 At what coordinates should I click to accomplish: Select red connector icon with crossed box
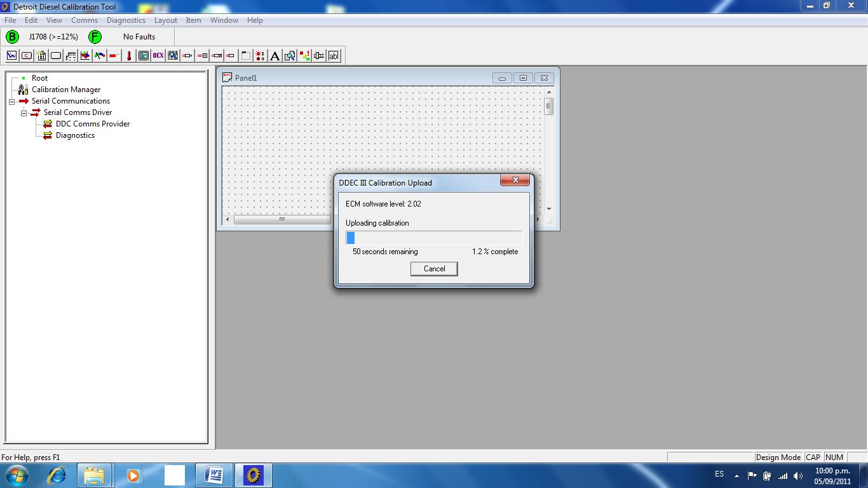tap(202, 56)
